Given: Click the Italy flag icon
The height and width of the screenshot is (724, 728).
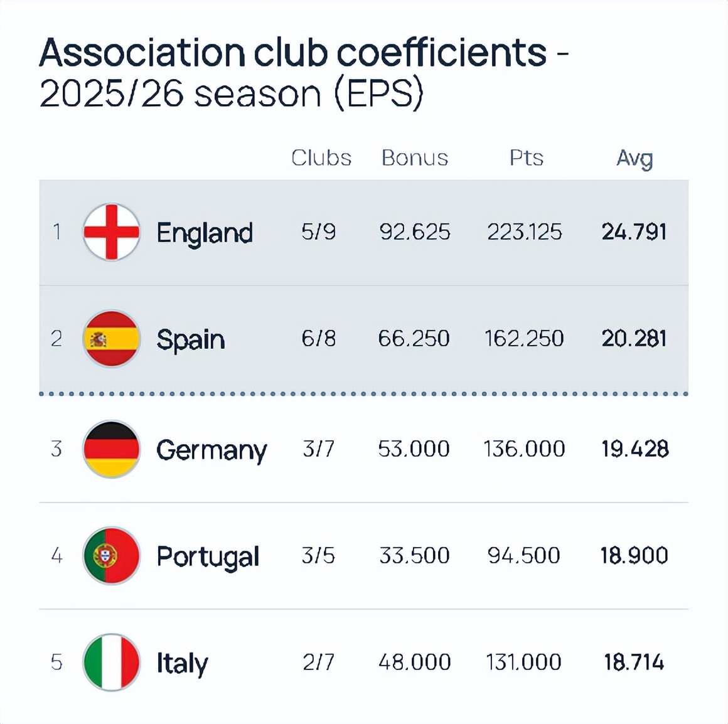Looking at the screenshot, I should click(x=112, y=663).
